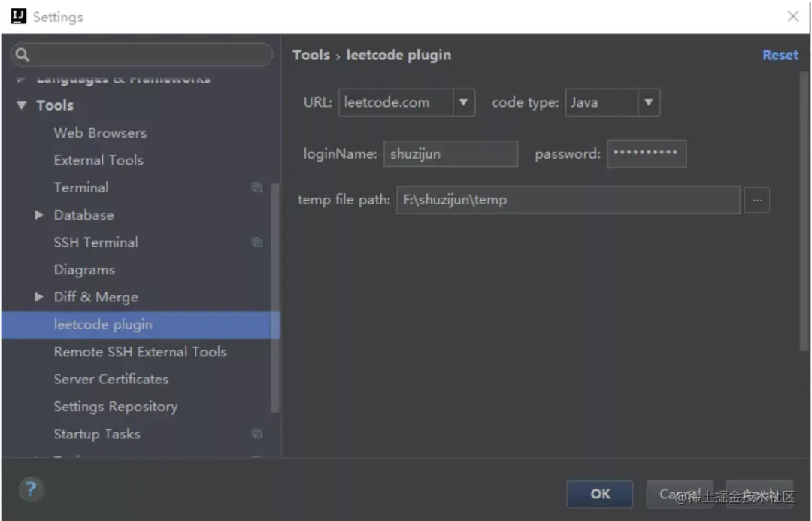Select leetcode.com URL combo box
Image resolution: width=812 pixels, height=521 pixels.
(407, 102)
